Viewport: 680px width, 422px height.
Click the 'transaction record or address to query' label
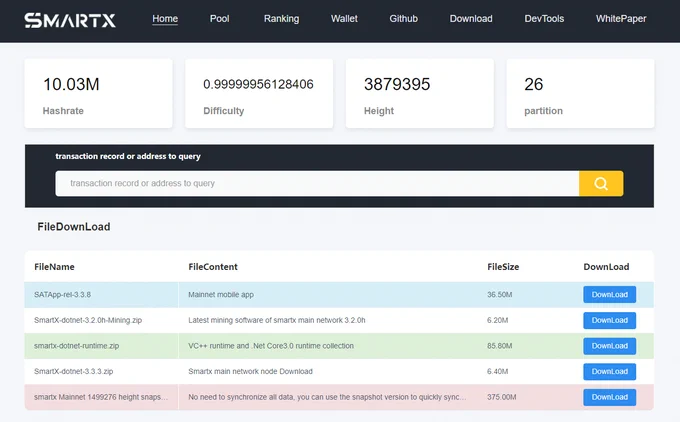pos(128,156)
